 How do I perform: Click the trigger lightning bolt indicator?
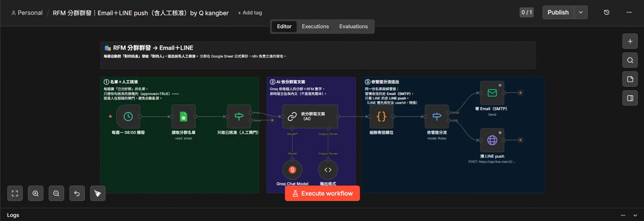tap(110, 116)
